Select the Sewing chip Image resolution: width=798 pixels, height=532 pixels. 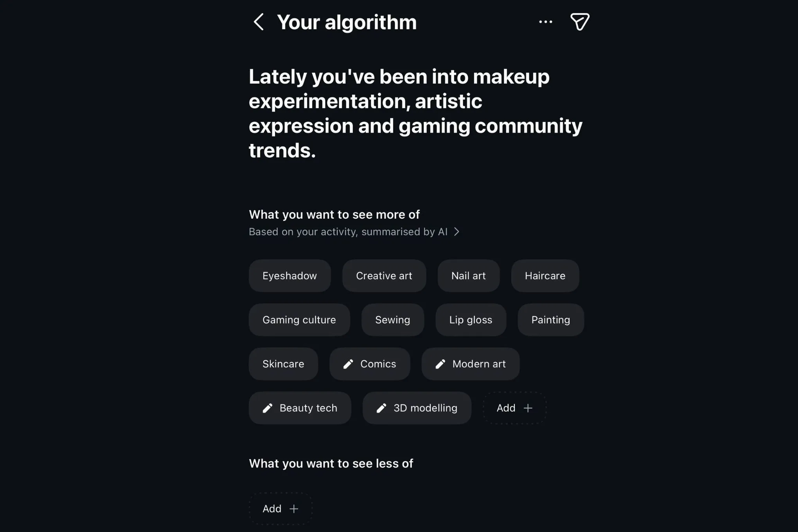pyautogui.click(x=392, y=320)
